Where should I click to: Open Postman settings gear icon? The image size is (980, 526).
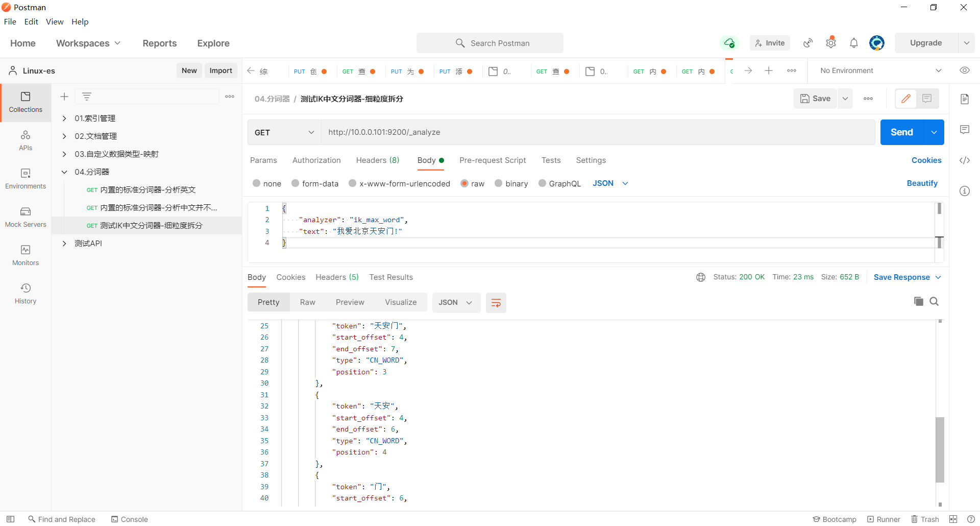coord(831,43)
